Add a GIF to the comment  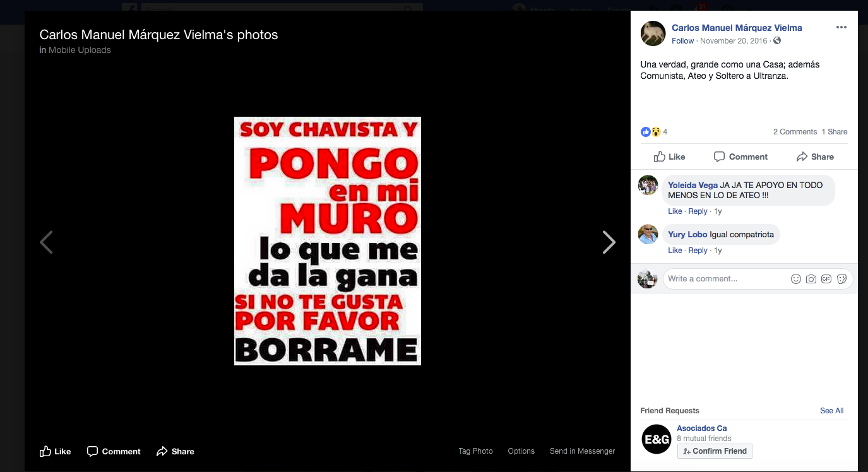point(826,279)
